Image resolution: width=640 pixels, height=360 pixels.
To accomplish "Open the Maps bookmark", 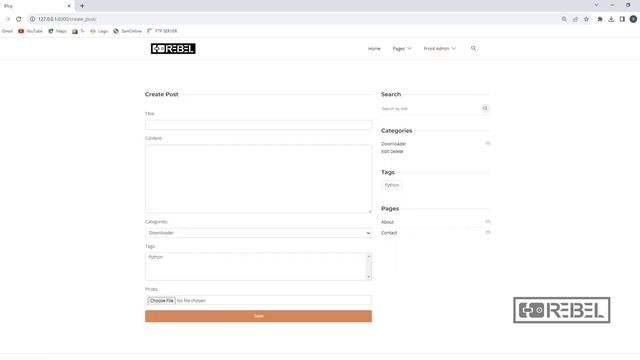I will click(58, 31).
